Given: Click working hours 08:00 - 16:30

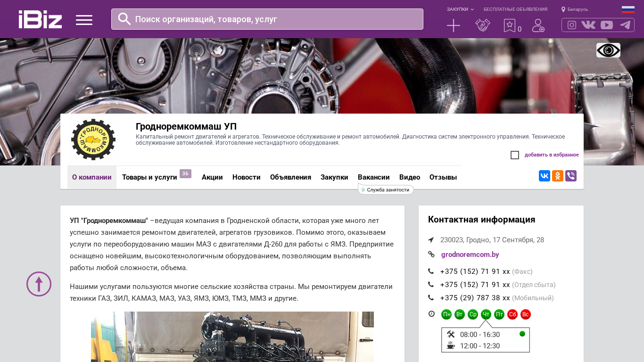Looking at the screenshot, I should pyautogui.click(x=480, y=335).
